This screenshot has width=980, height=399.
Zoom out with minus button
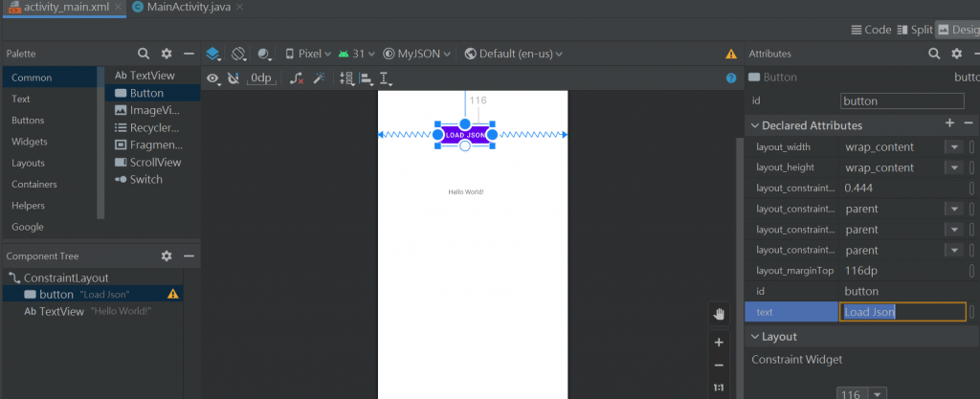(719, 366)
